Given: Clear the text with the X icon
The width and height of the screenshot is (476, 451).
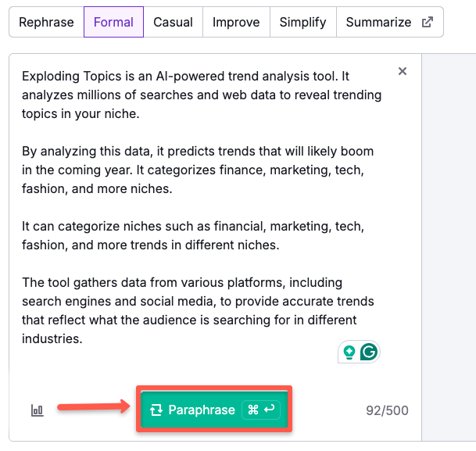Looking at the screenshot, I should [403, 71].
